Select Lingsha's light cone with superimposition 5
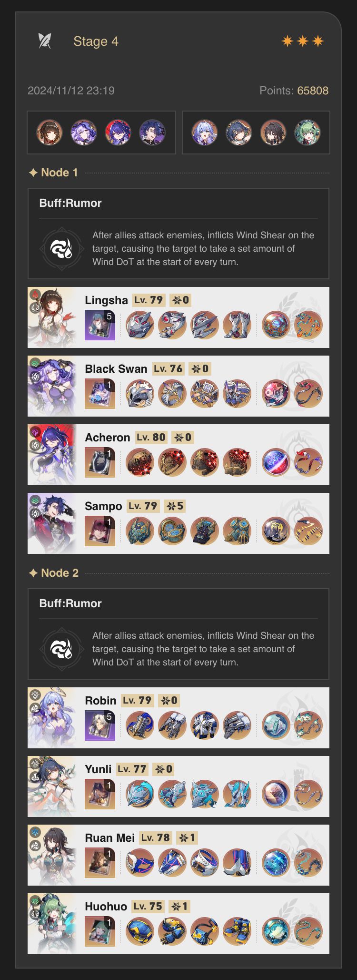 [100, 325]
